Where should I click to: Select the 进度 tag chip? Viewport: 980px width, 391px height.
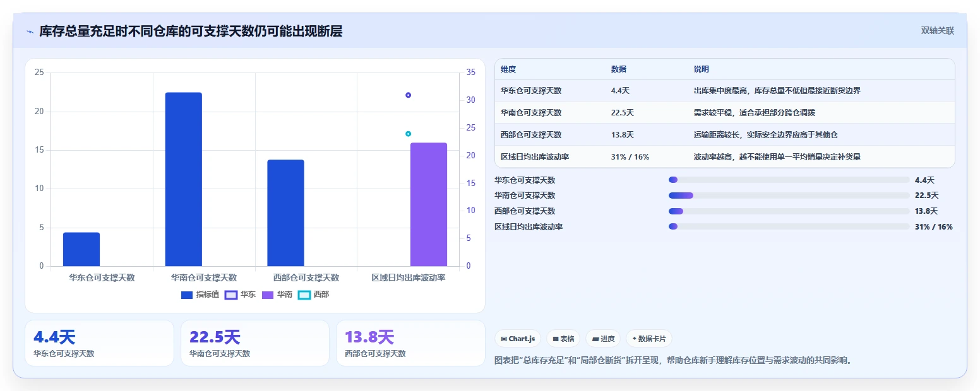click(603, 339)
